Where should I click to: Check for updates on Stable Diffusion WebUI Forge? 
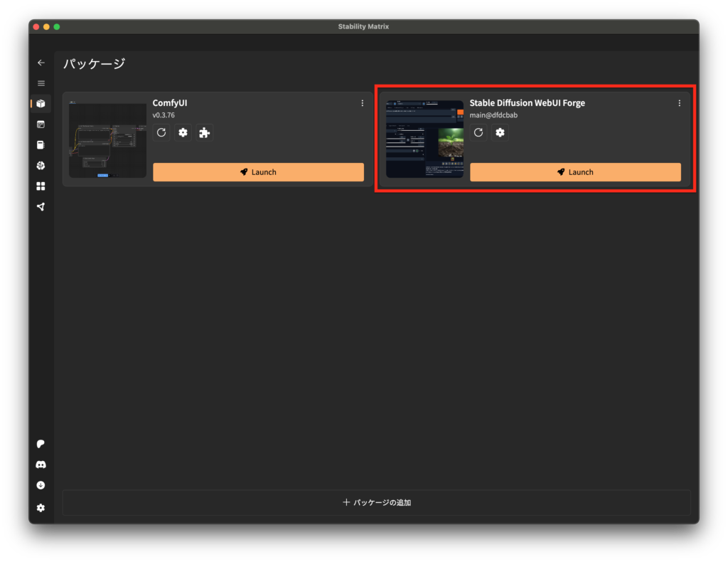pos(478,132)
